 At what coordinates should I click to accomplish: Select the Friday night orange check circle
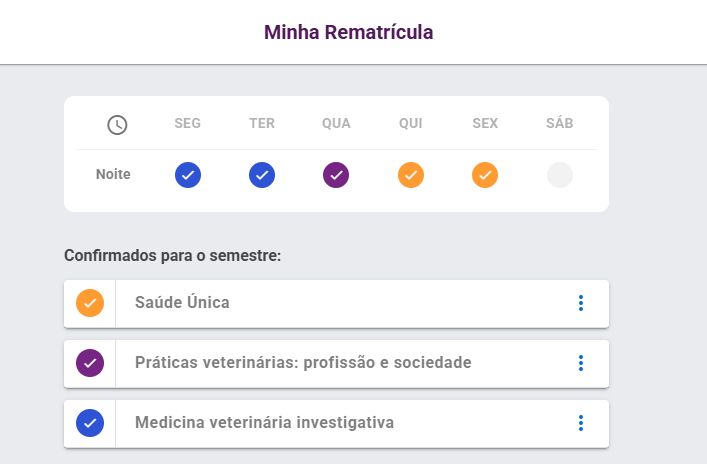(x=485, y=175)
